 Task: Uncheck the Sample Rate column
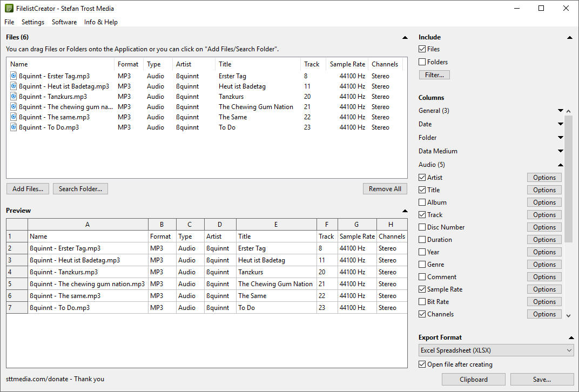coord(421,289)
